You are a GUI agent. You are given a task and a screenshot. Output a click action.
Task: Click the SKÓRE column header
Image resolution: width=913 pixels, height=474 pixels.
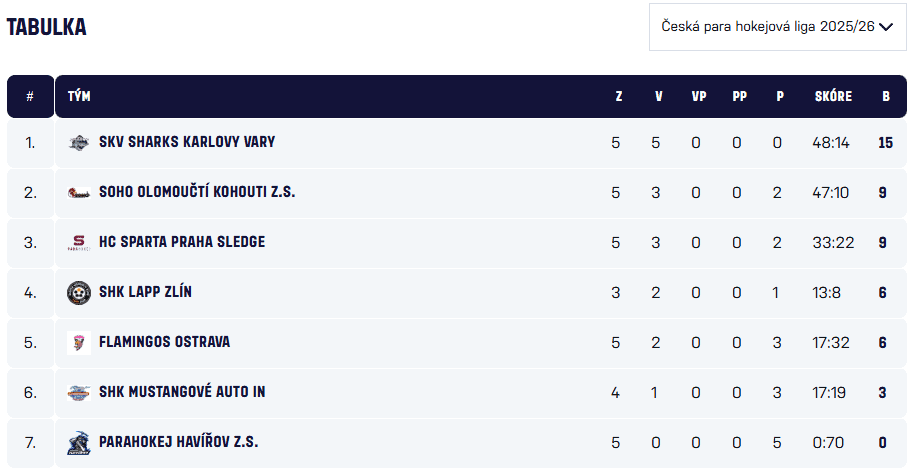click(x=833, y=97)
